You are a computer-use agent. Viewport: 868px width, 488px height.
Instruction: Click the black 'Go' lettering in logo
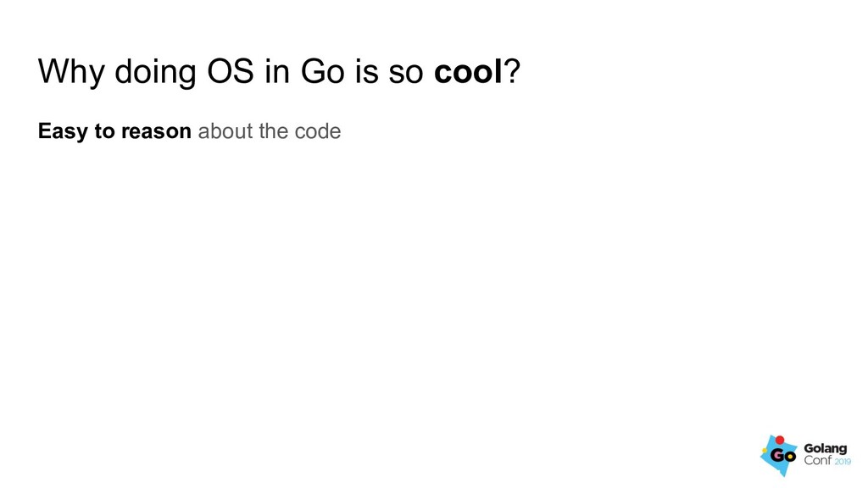(782, 456)
